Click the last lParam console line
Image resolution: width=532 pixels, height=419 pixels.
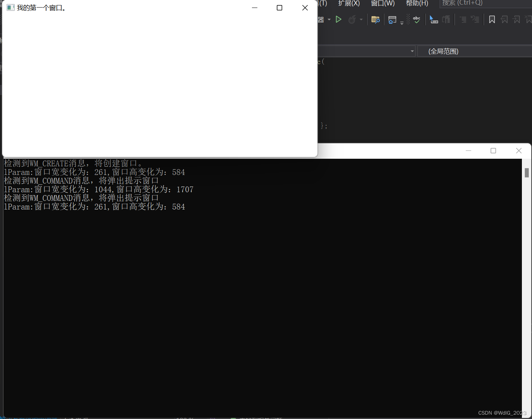(94, 207)
